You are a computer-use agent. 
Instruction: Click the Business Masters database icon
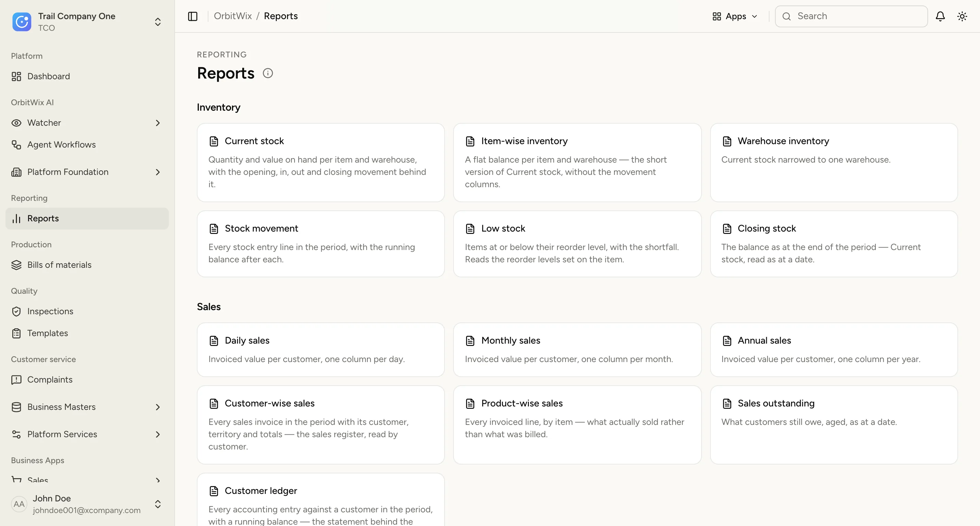(x=16, y=407)
